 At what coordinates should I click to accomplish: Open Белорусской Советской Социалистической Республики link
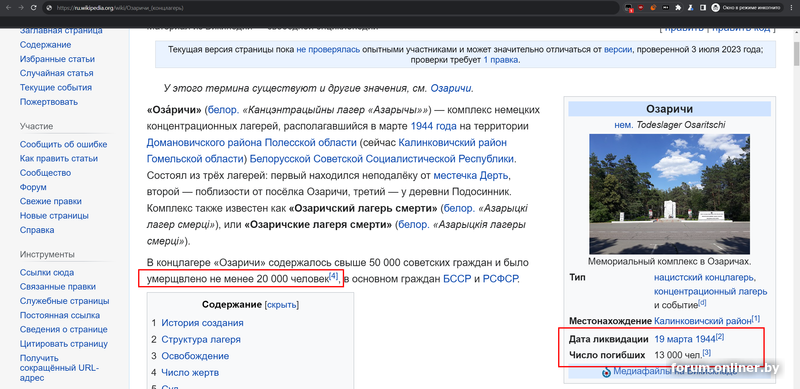click(382, 159)
